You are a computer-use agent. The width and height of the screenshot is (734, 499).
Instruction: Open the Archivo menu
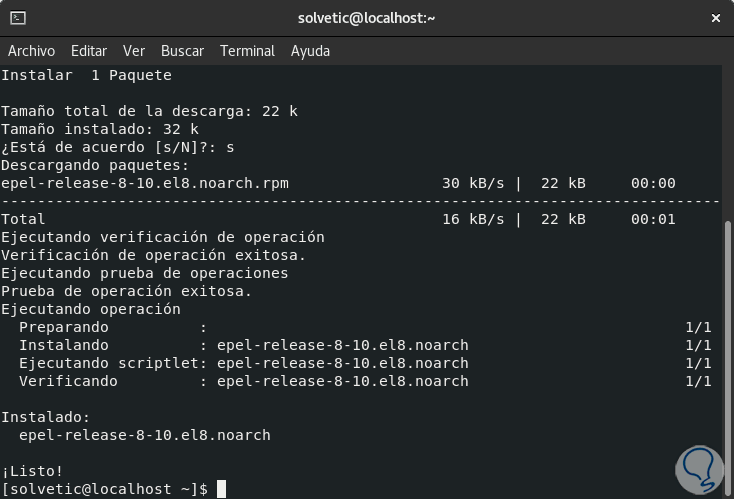tap(31, 51)
